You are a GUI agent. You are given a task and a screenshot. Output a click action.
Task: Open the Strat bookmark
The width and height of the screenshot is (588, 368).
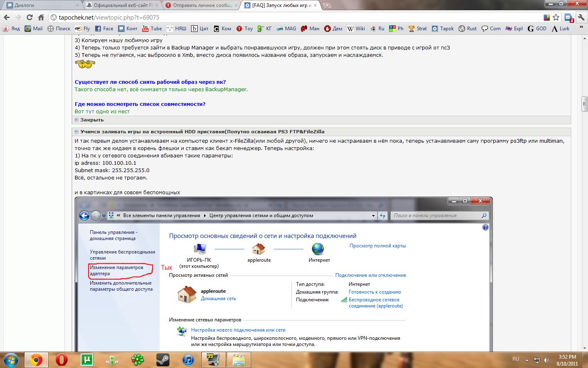pos(417,29)
